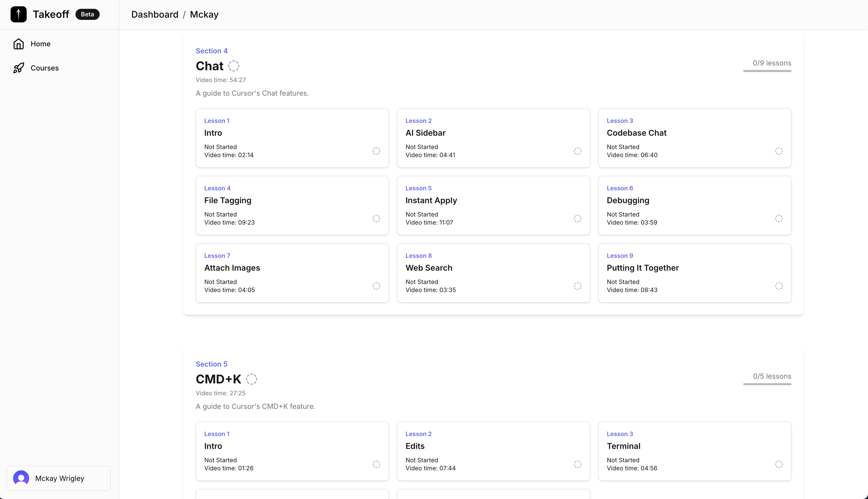Click the dashed progress circle next to CMD+K heading
Screen dimensions: 868x499
click(252, 379)
